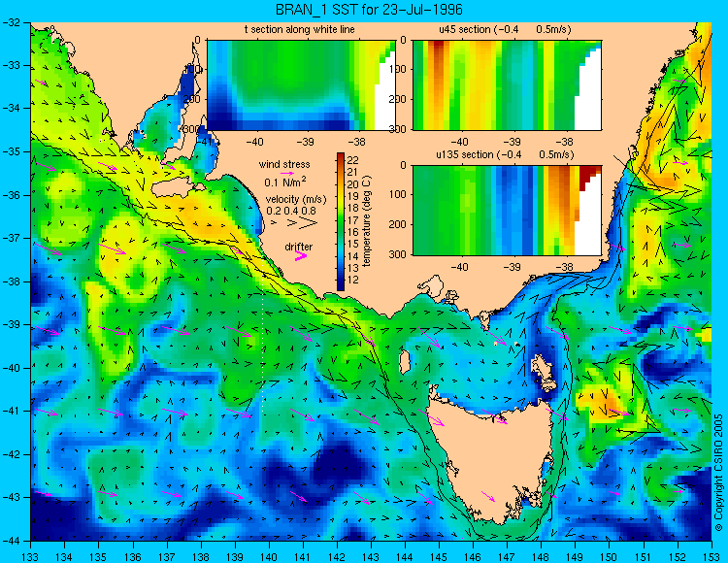This screenshot has height=563, width=728.
Task: Click the 149 longitude axis label
Action: tap(575, 556)
